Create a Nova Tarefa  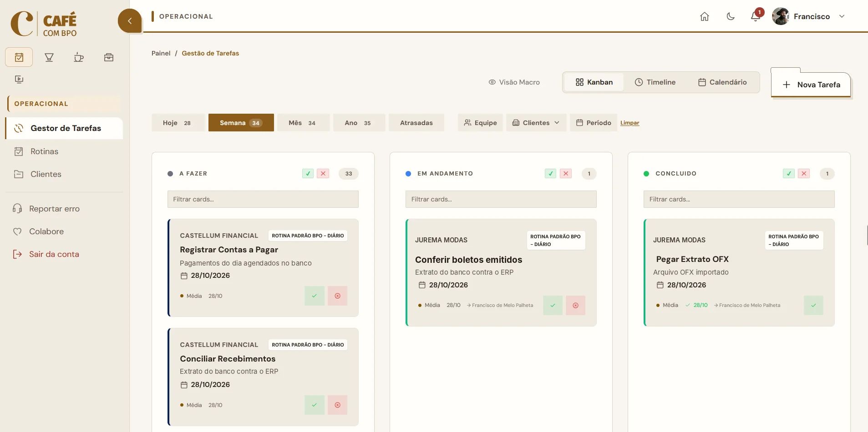811,85
